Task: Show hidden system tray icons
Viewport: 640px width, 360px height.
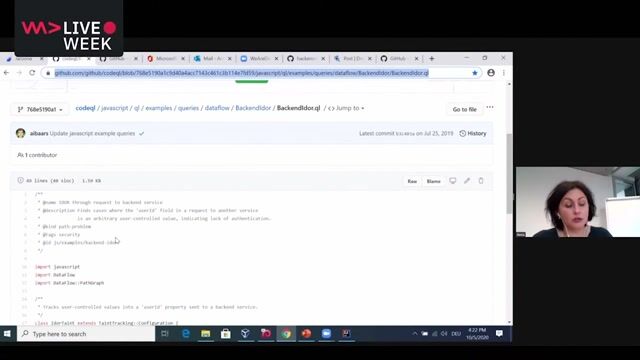Action: 415,333
